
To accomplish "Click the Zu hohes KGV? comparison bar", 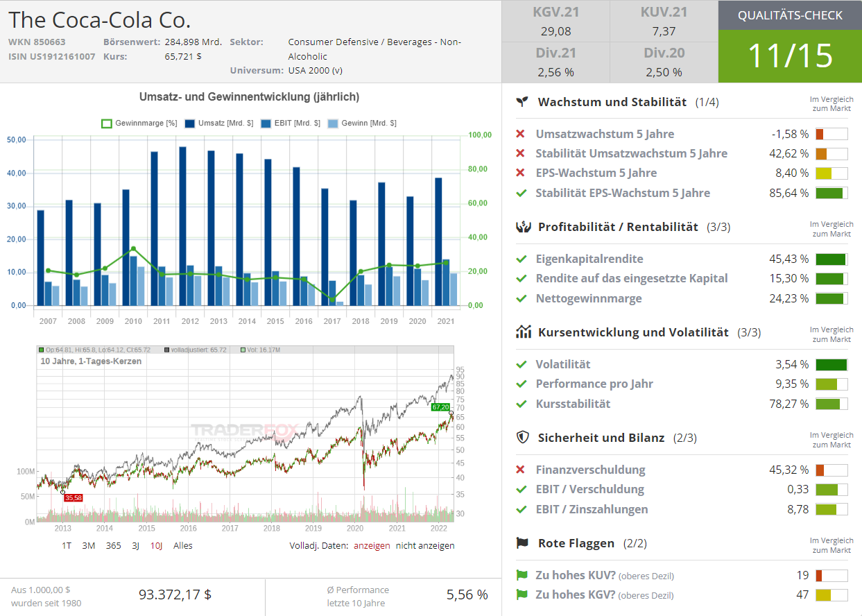I will pos(831,594).
